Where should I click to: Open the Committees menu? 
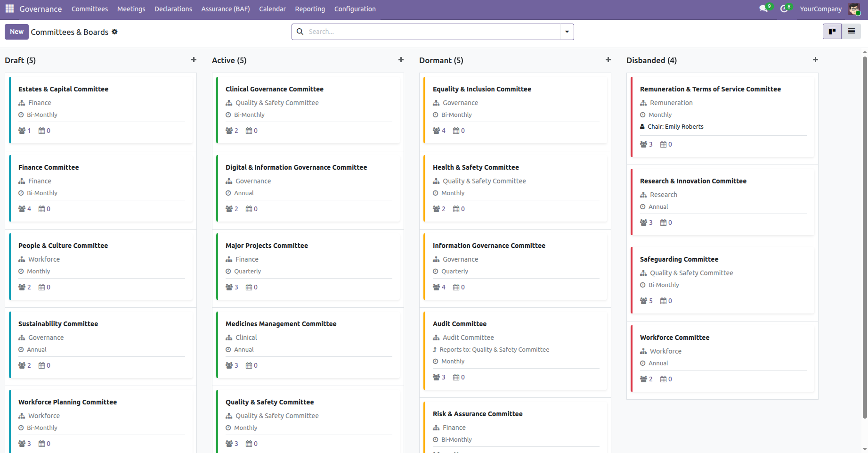(x=89, y=9)
